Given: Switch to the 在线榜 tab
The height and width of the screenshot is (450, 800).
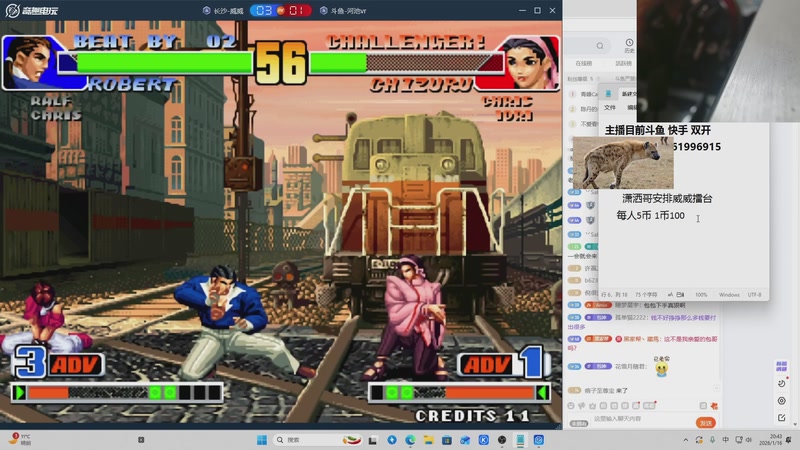Looking at the screenshot, I should (x=584, y=63).
